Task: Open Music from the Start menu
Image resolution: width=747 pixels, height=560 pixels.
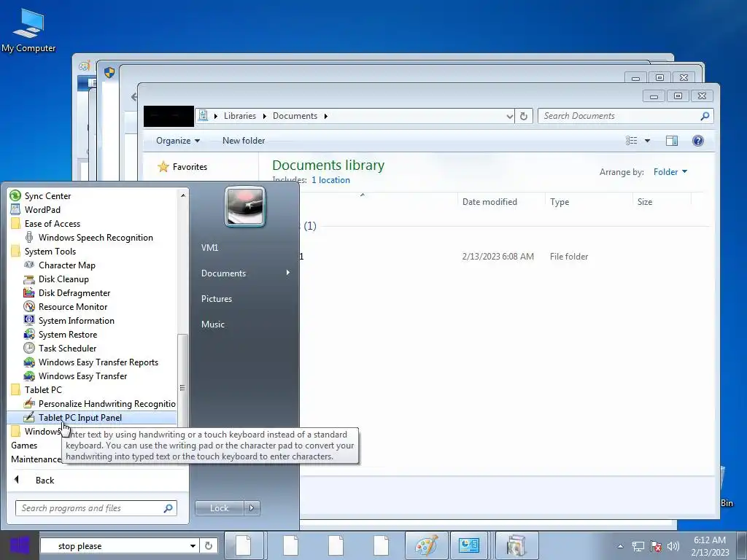Action: 212,324
